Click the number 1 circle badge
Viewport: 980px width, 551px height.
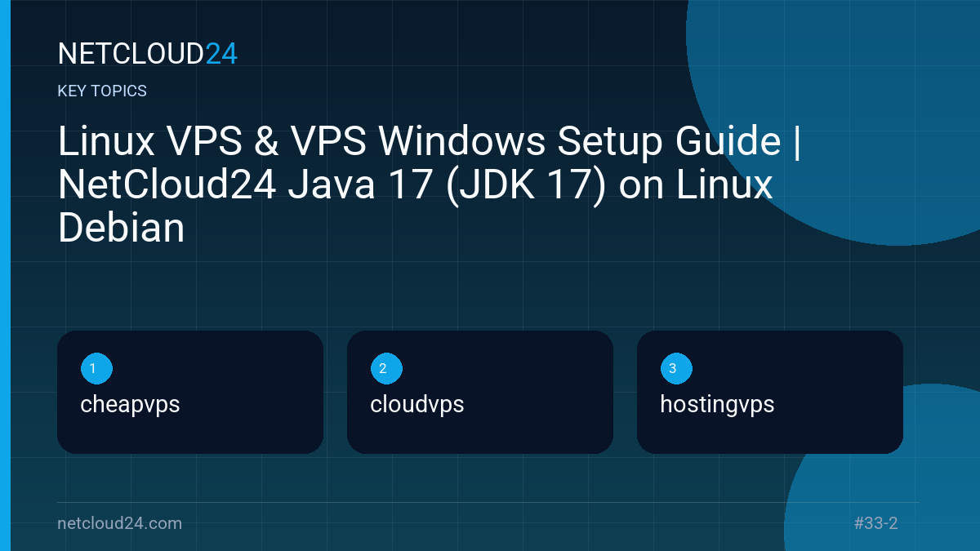point(96,369)
